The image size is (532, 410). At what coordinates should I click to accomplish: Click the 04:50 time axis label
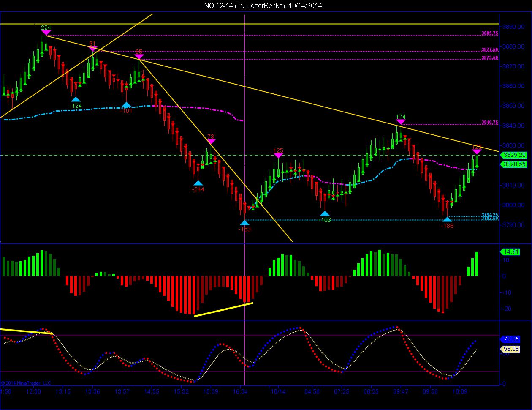312,392
